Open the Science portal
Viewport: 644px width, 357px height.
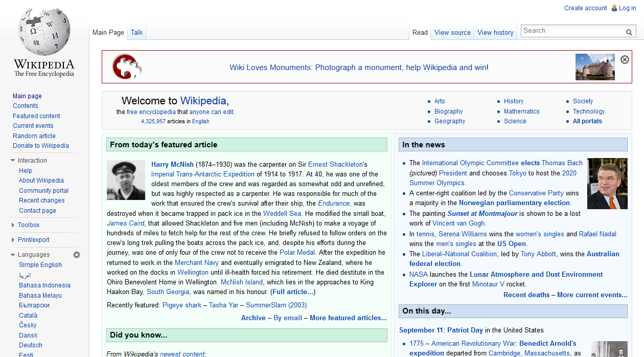tap(515, 121)
